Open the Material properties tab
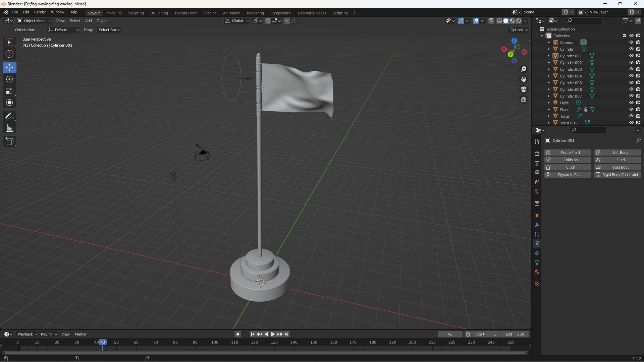Viewport: 644px width, 362px height. [x=537, y=272]
